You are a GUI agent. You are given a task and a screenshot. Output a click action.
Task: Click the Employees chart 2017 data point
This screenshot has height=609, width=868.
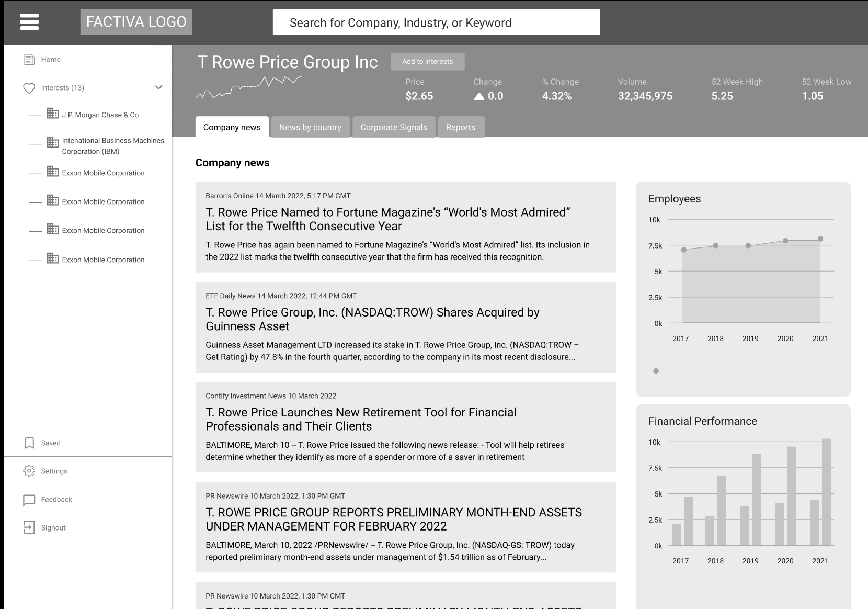pyautogui.click(x=683, y=250)
